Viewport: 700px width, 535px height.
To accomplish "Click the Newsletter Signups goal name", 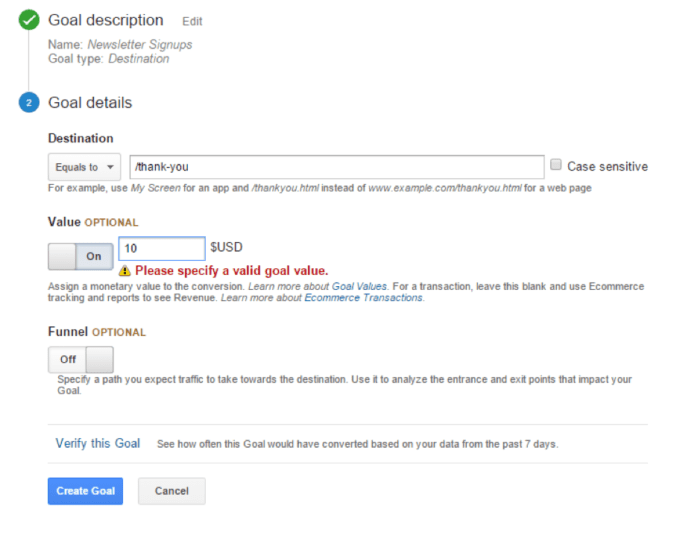I will click(139, 45).
